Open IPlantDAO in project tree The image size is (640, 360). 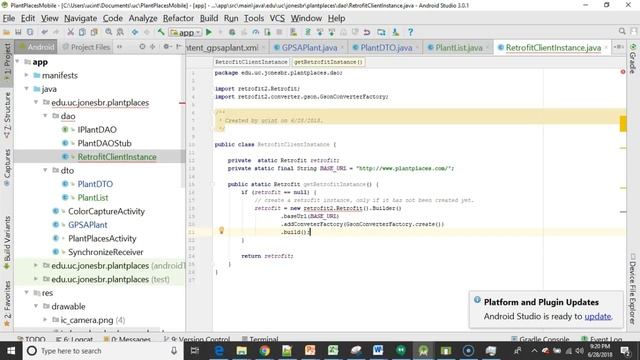[x=97, y=129]
